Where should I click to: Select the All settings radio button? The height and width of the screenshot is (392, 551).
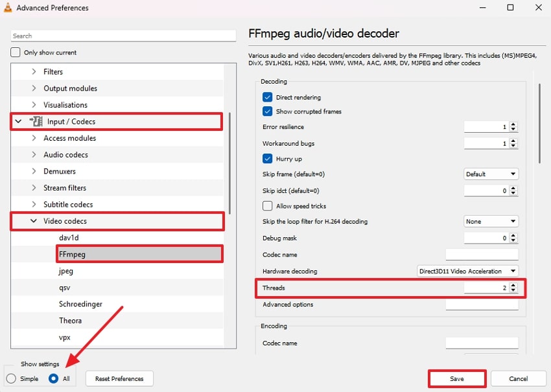point(53,378)
